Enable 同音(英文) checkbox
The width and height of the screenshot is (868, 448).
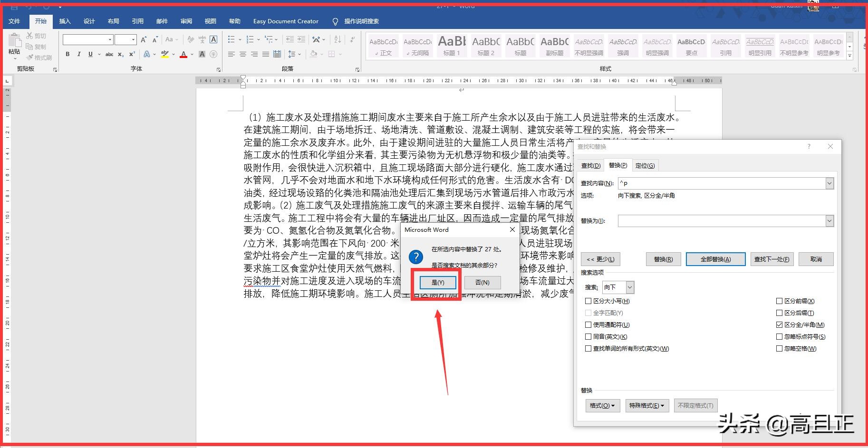point(588,336)
